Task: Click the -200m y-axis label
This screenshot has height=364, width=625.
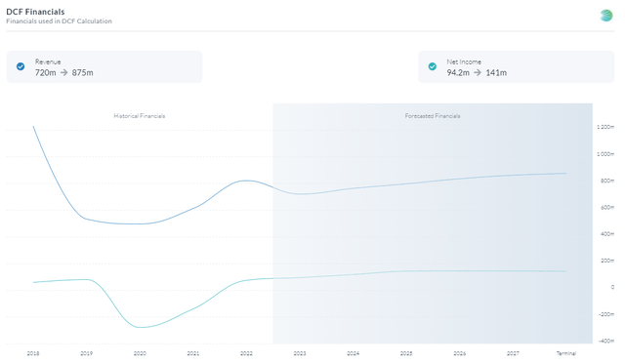Action: tap(606, 314)
